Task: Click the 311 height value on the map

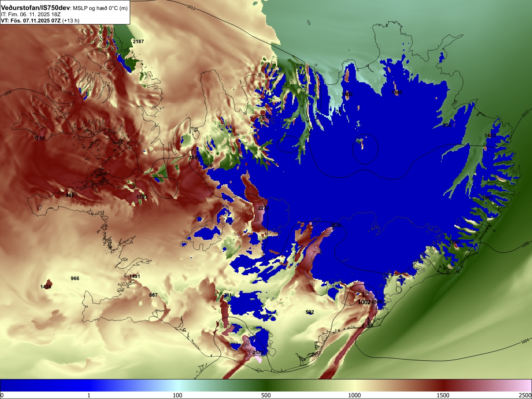Action: click(228, 295)
